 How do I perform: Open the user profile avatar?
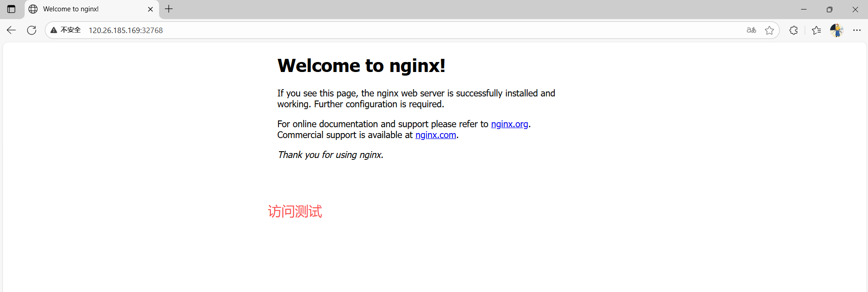pos(837,30)
